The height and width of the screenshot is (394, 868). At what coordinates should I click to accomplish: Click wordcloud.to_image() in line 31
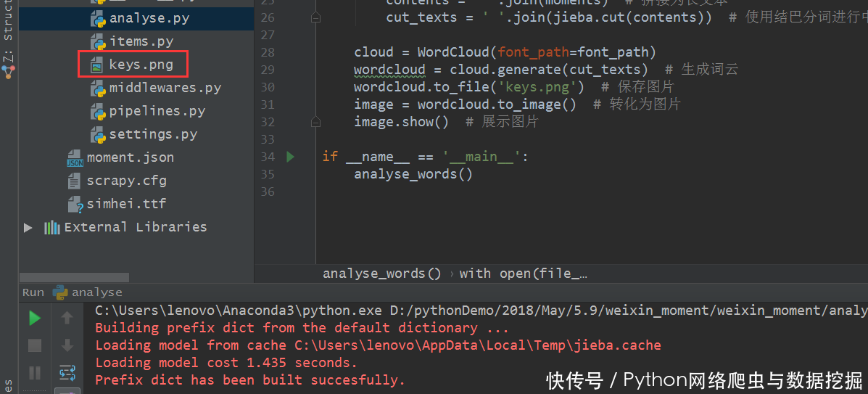(x=497, y=104)
